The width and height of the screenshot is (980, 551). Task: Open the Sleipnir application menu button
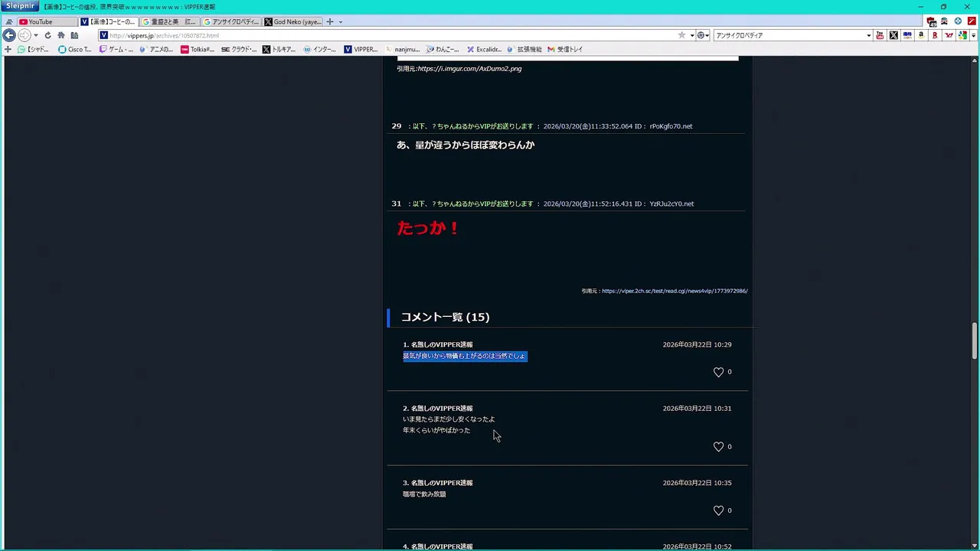click(20, 6)
